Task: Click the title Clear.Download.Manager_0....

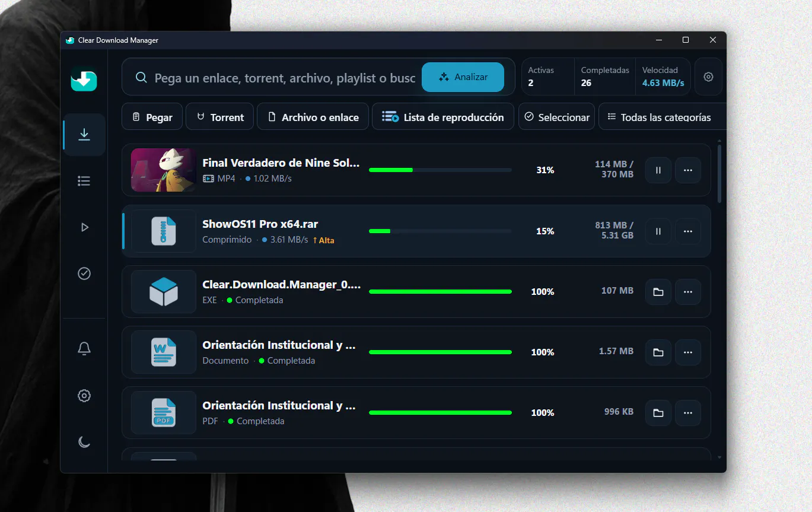Action: pos(281,285)
